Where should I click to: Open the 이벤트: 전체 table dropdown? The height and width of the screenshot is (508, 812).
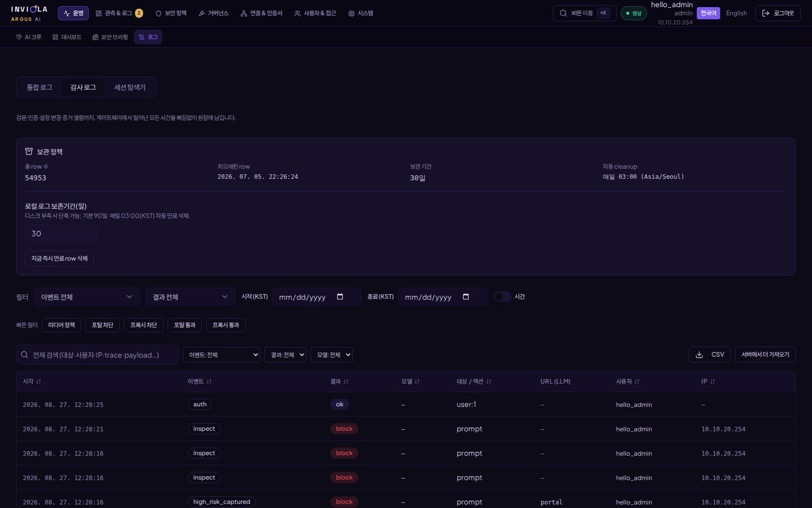pos(221,355)
